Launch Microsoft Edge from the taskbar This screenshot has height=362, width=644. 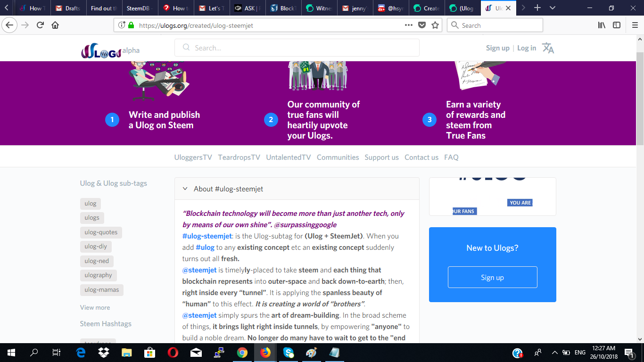(x=81, y=353)
